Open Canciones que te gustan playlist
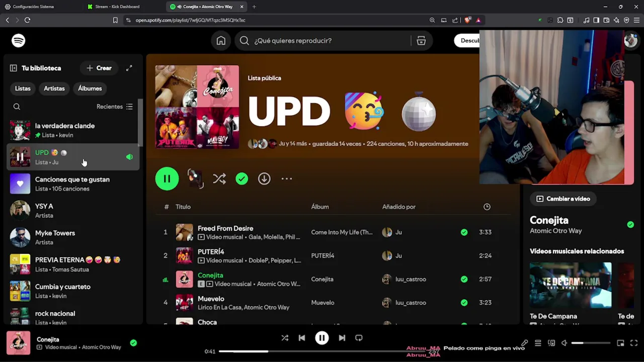The height and width of the screenshot is (362, 644). (73, 184)
